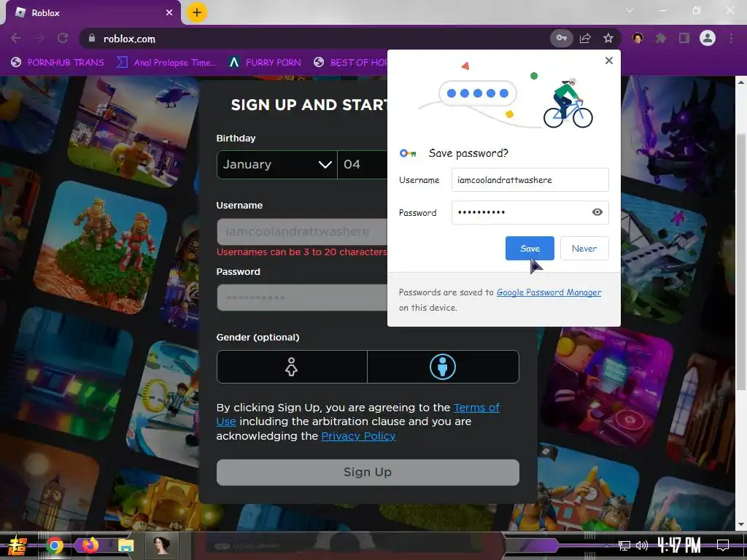This screenshot has width=747, height=560.
Task: Open the Privacy Policy link
Action: point(358,436)
